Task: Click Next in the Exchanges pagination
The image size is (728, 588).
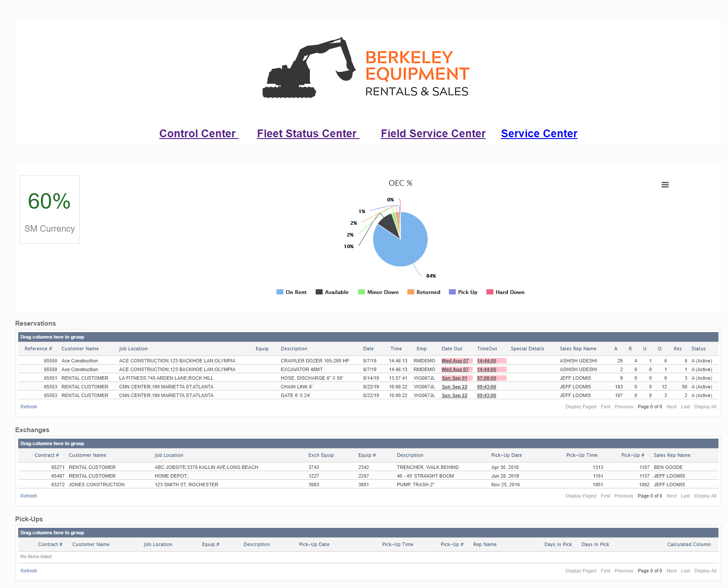Action: pos(672,496)
